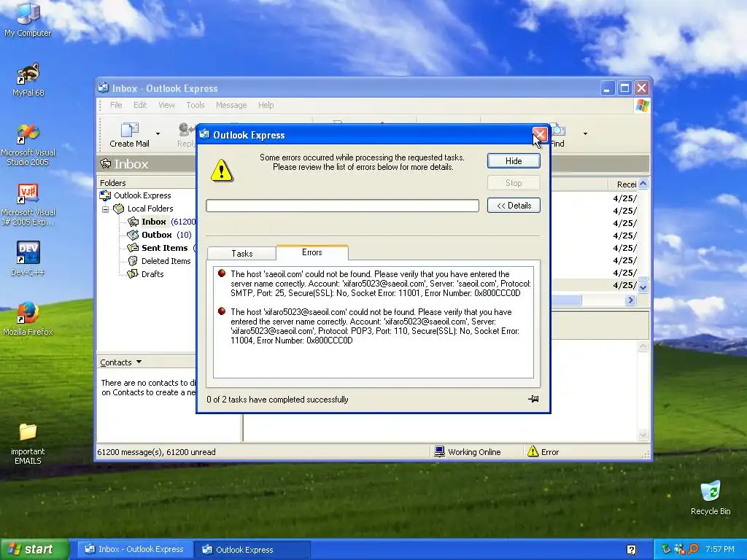Open the Create Mail dropdown arrow
The height and width of the screenshot is (560, 747).
(158, 134)
